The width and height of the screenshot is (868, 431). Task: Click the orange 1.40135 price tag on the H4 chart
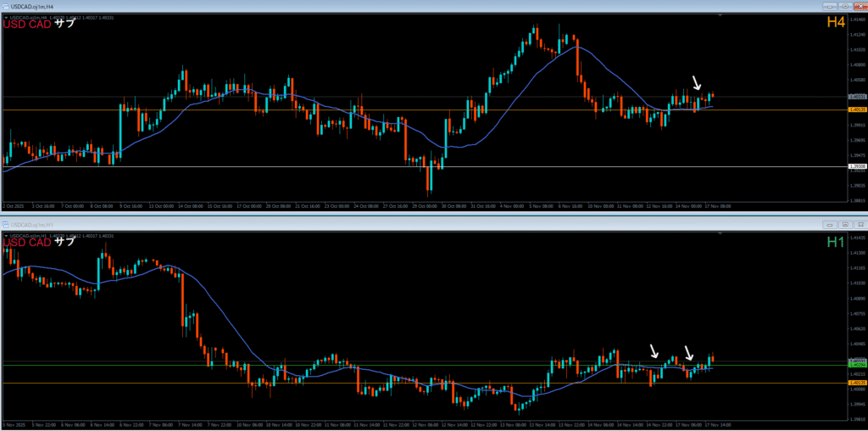tap(856, 109)
